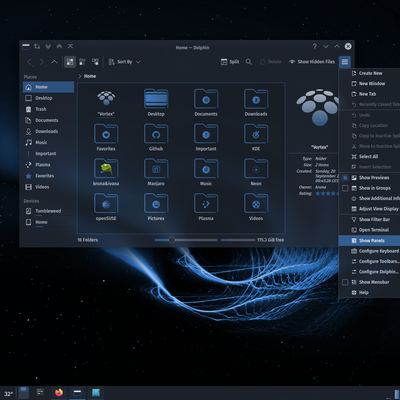Open the hamburger menu button
This screenshot has width=400, height=400.
click(x=345, y=62)
